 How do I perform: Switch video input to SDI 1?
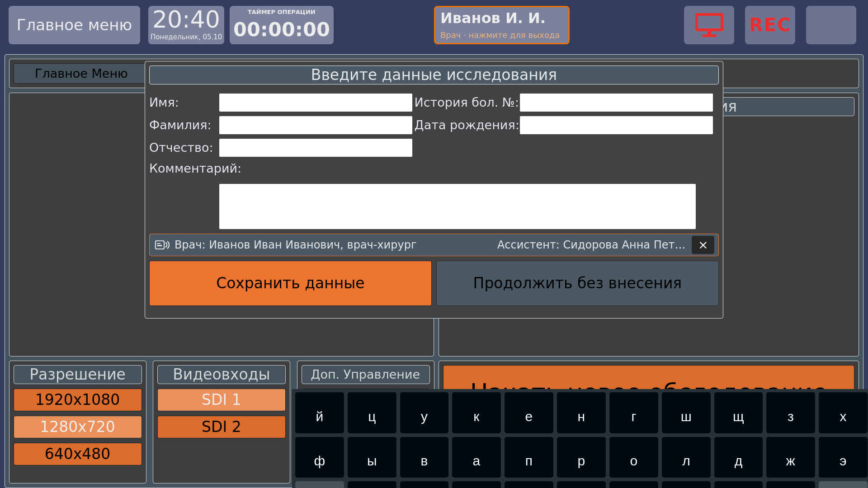tap(222, 400)
